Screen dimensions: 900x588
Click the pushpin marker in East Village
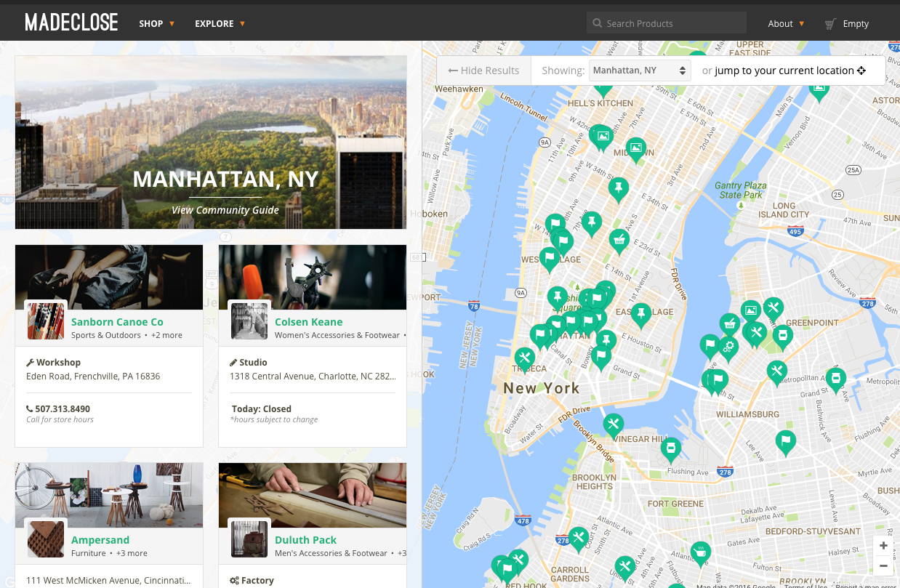[640, 315]
